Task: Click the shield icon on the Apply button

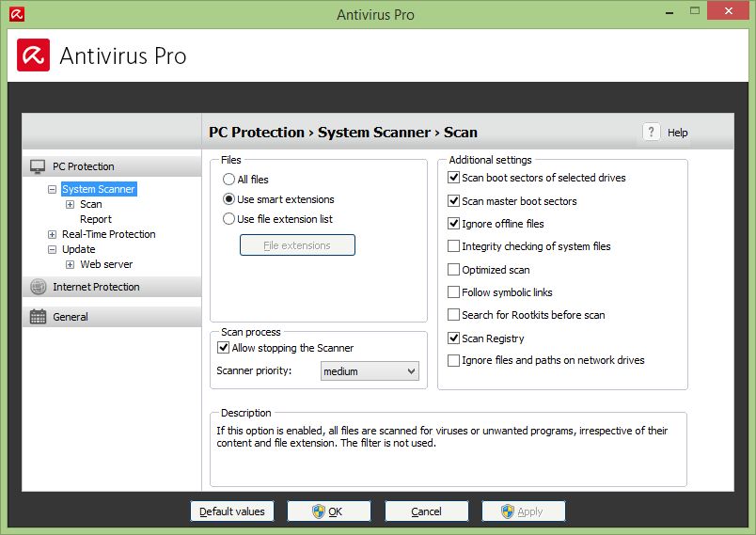Action: (x=508, y=511)
